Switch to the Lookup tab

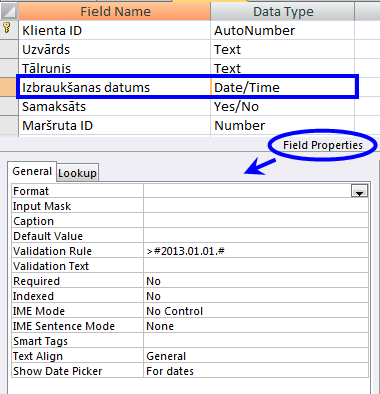(x=77, y=173)
